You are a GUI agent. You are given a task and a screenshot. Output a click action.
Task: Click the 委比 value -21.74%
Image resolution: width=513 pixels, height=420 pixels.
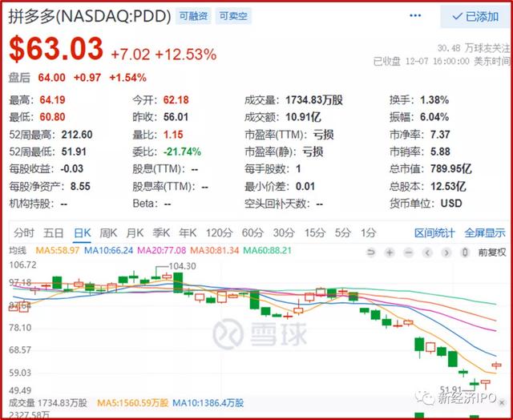182,151
